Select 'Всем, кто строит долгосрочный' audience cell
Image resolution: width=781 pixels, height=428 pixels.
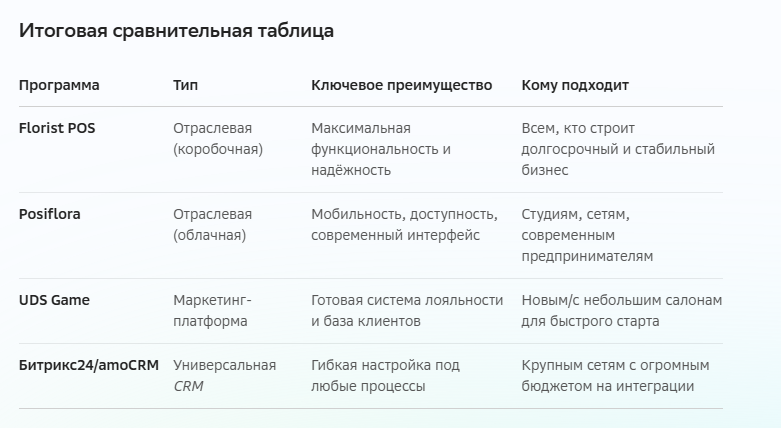pos(618,149)
